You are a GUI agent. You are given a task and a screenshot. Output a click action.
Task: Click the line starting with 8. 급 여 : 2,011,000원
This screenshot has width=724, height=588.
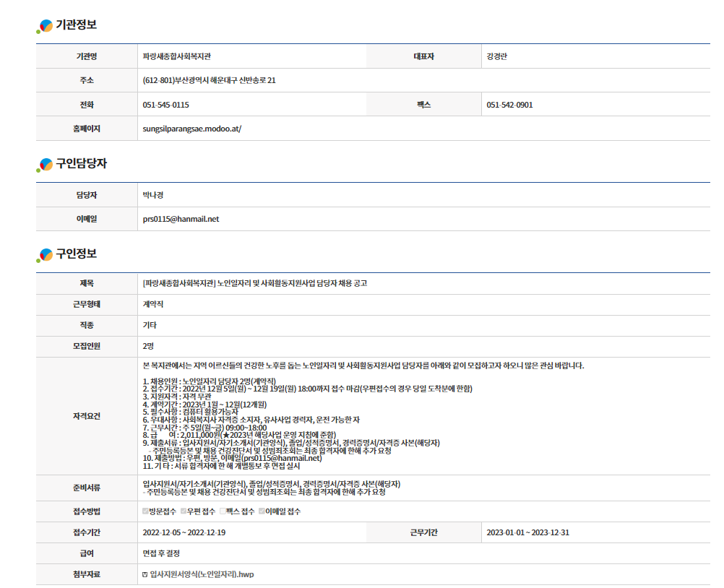click(x=240, y=435)
